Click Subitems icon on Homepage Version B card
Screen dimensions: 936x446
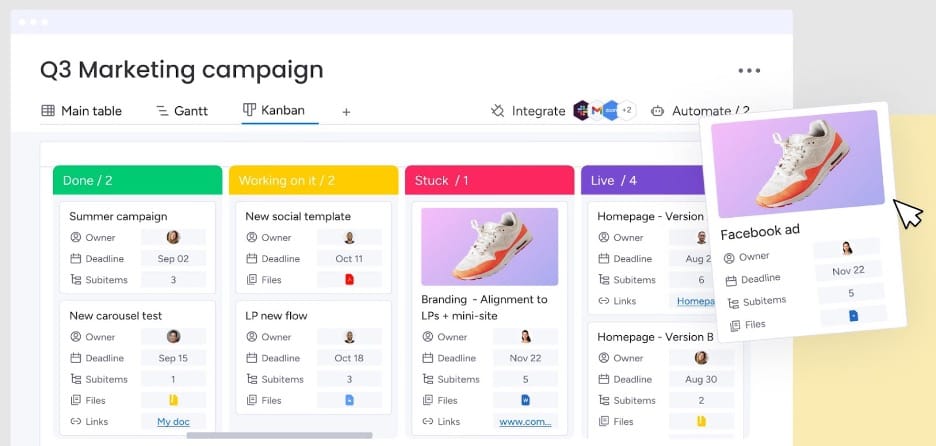tap(604, 400)
